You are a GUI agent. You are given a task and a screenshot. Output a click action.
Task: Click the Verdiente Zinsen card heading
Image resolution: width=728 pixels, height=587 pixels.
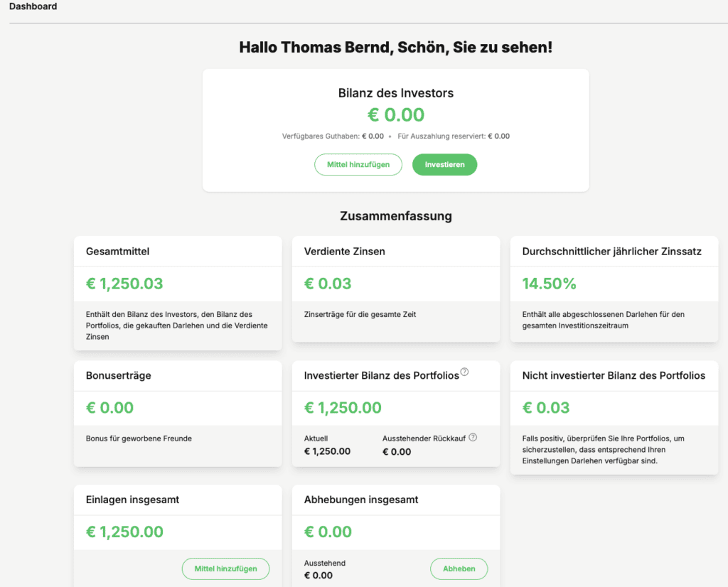344,252
